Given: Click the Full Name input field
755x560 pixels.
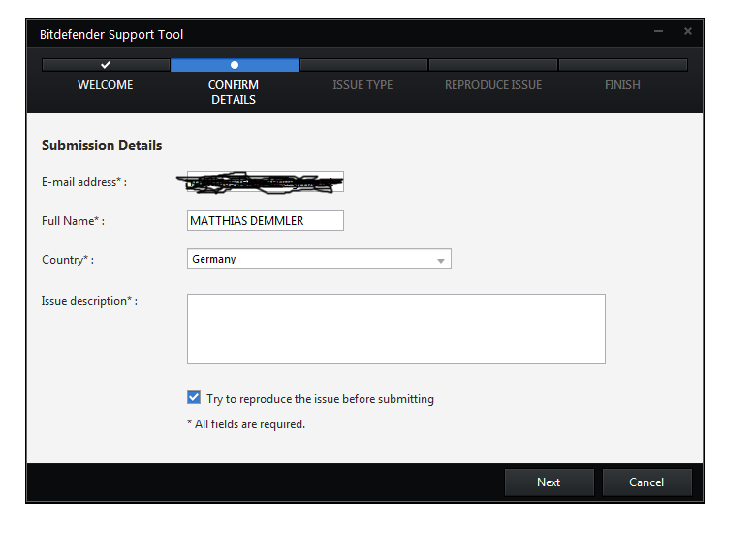Looking at the screenshot, I should (x=266, y=221).
